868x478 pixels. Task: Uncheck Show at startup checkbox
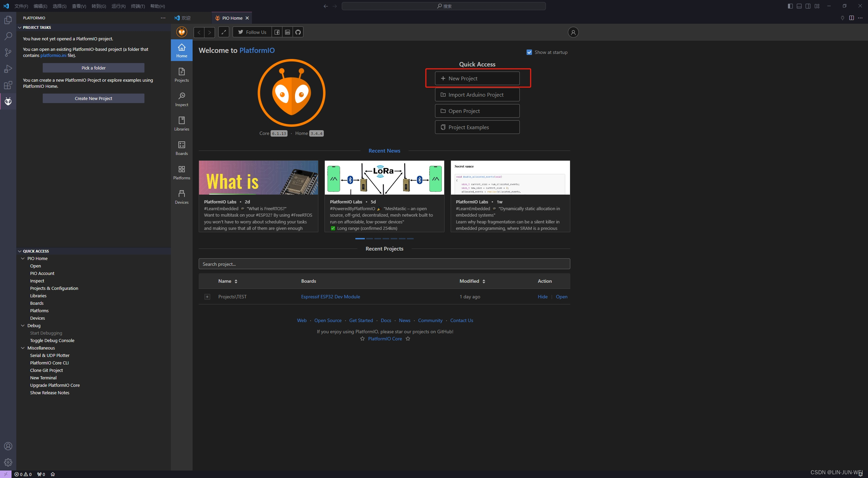tap(529, 52)
